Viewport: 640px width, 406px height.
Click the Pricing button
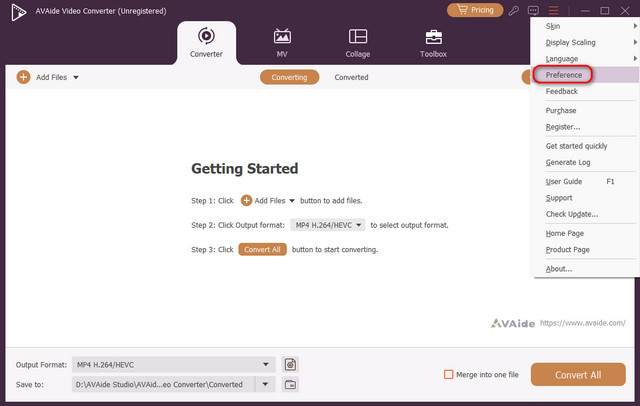pyautogui.click(x=475, y=10)
